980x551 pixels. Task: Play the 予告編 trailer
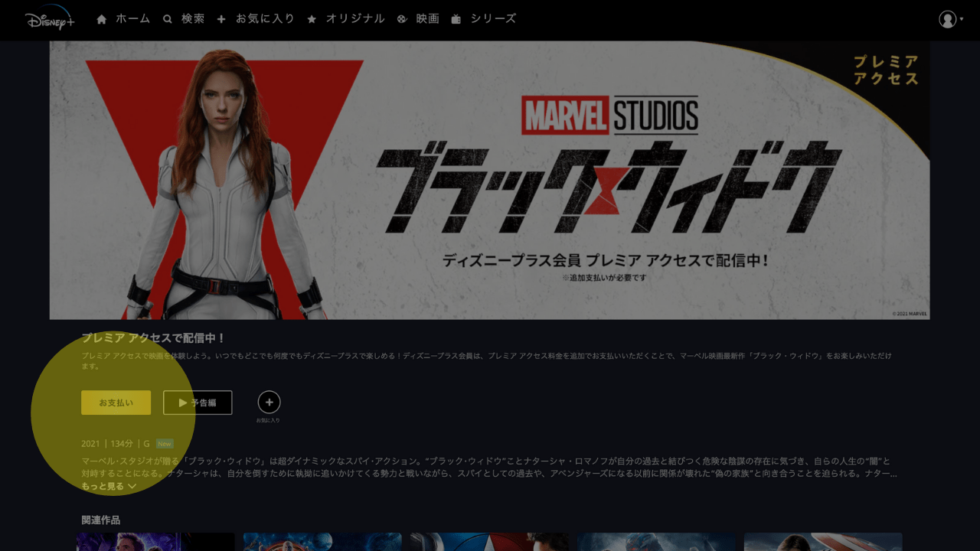pyautogui.click(x=198, y=403)
